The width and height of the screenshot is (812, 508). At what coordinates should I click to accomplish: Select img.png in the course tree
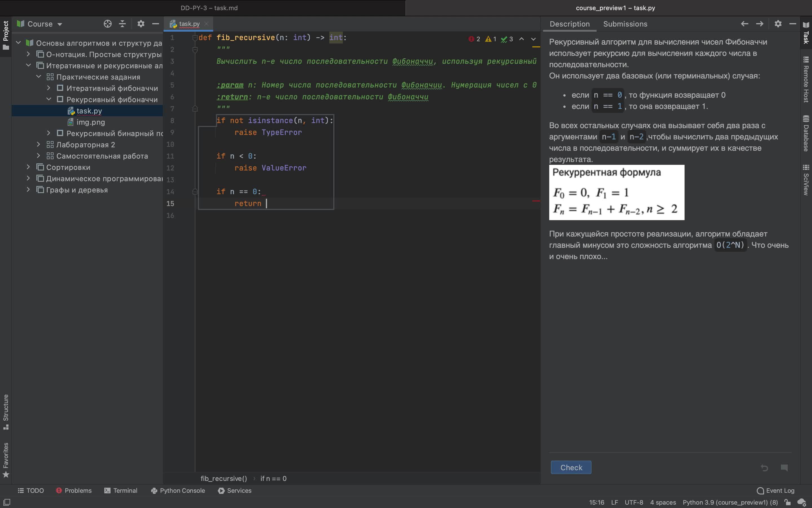coord(87,122)
